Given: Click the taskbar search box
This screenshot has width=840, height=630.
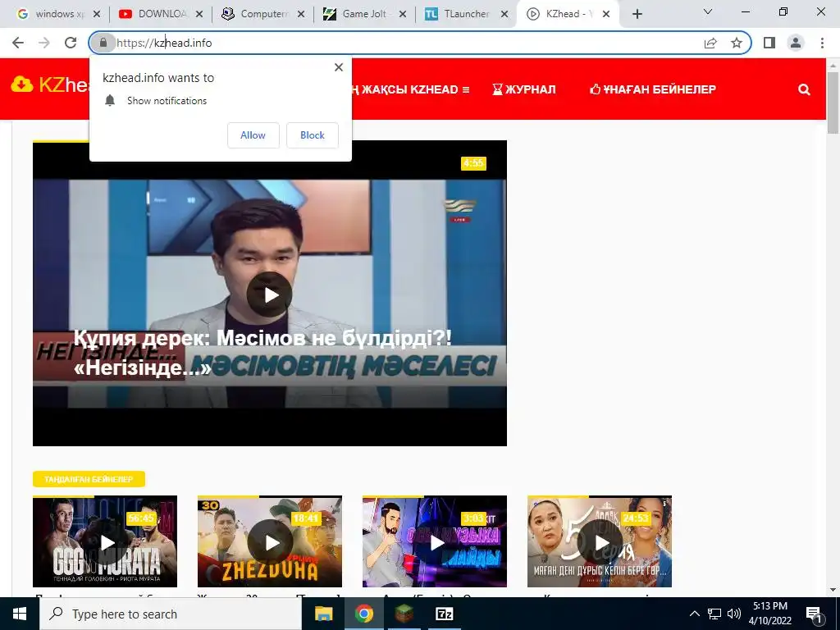Looking at the screenshot, I should (171, 614).
